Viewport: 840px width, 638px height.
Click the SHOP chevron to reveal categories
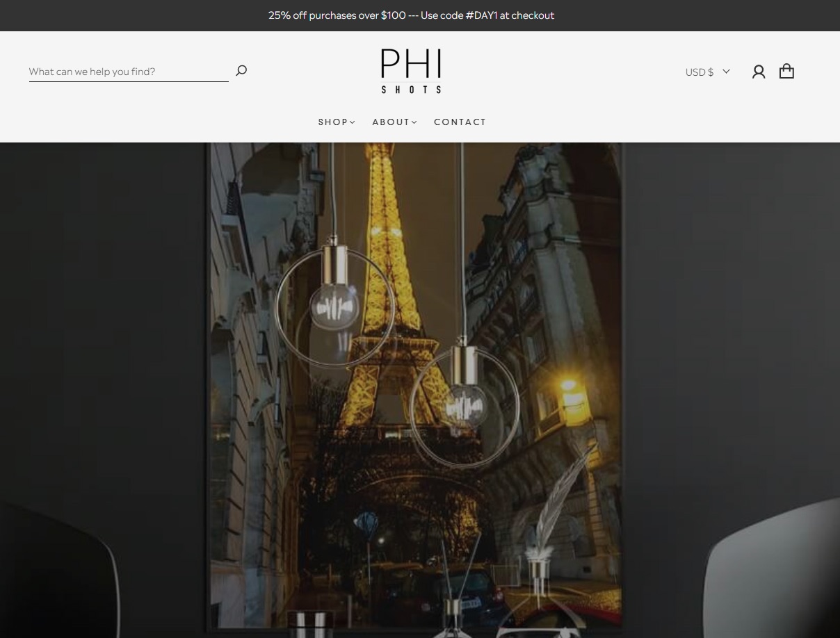353,122
